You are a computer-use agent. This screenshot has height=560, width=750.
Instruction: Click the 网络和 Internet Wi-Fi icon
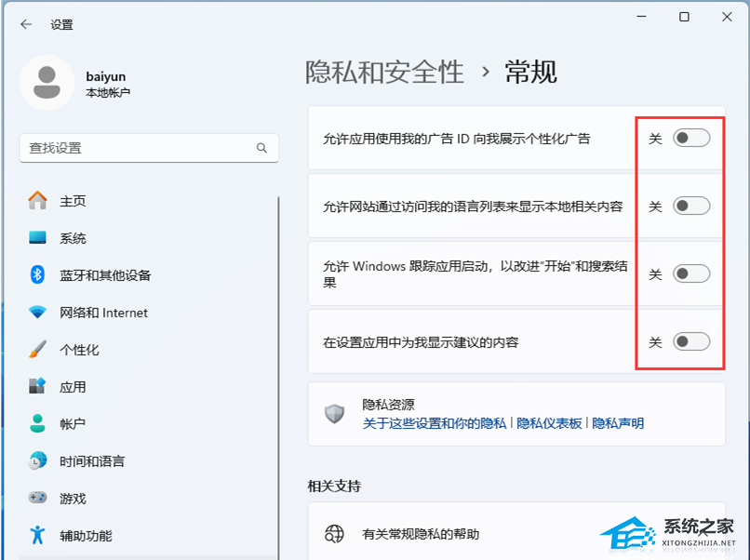[38, 313]
